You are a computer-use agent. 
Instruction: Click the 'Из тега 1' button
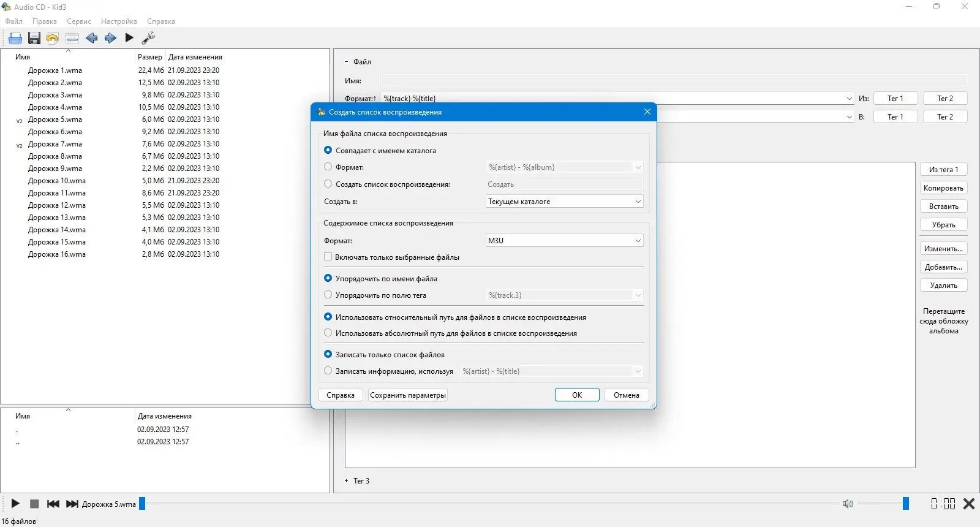tap(943, 169)
